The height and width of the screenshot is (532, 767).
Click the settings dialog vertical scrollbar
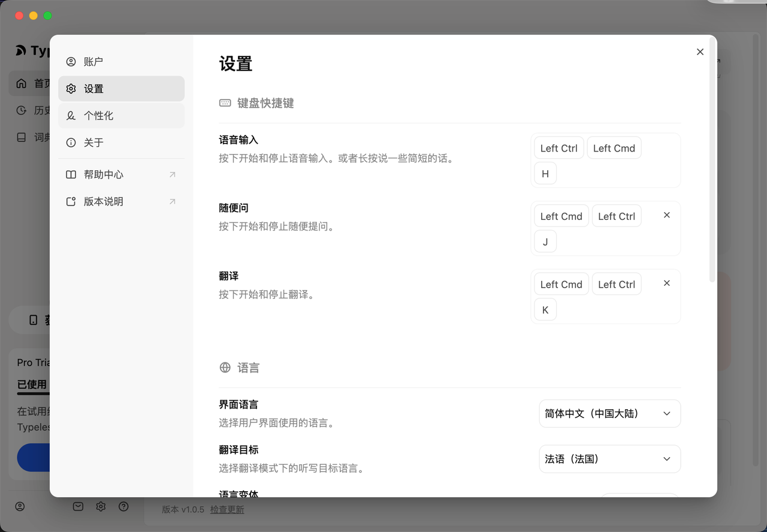click(712, 162)
